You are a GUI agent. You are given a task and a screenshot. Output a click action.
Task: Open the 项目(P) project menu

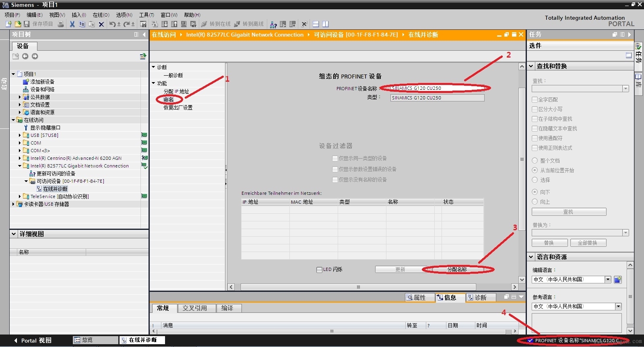click(x=12, y=15)
